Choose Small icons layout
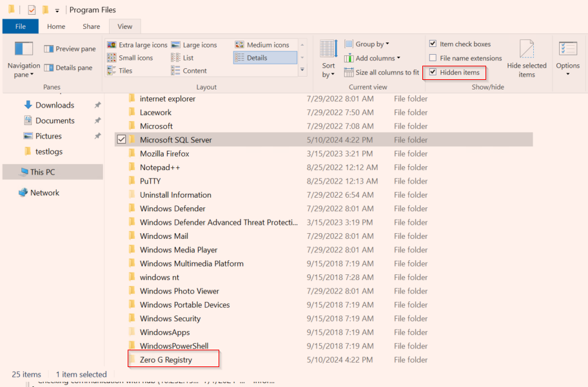Image resolution: width=588 pixels, height=387 pixels. [130, 58]
